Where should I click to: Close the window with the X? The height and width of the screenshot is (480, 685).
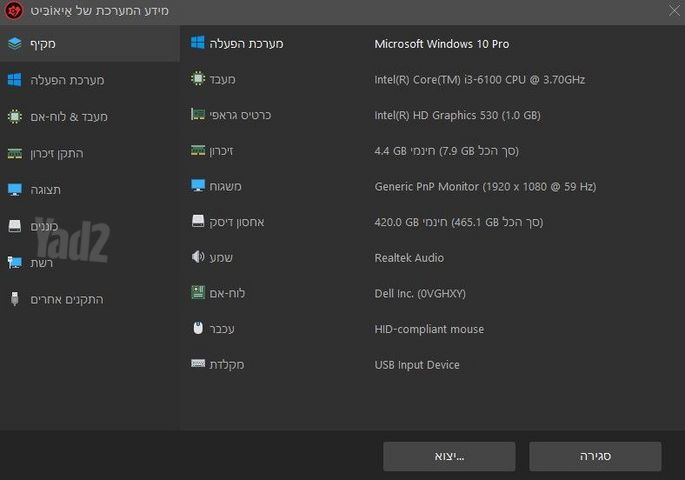674,10
